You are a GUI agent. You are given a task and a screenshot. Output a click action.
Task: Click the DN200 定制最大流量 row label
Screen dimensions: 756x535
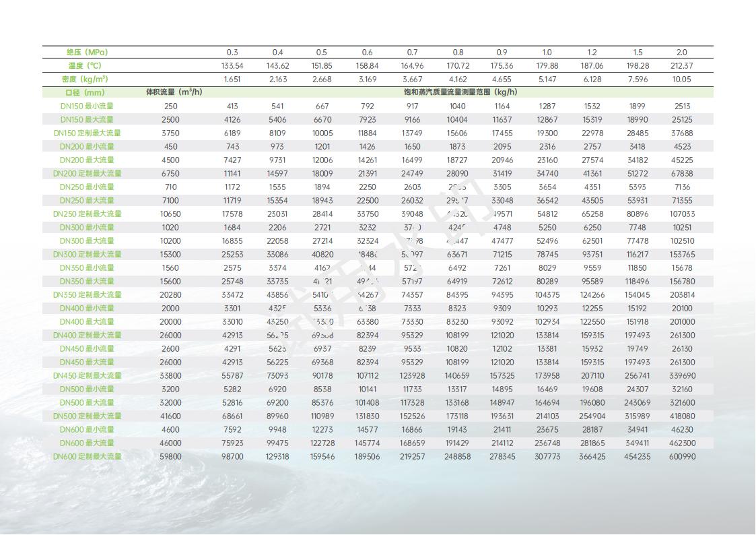click(87, 173)
